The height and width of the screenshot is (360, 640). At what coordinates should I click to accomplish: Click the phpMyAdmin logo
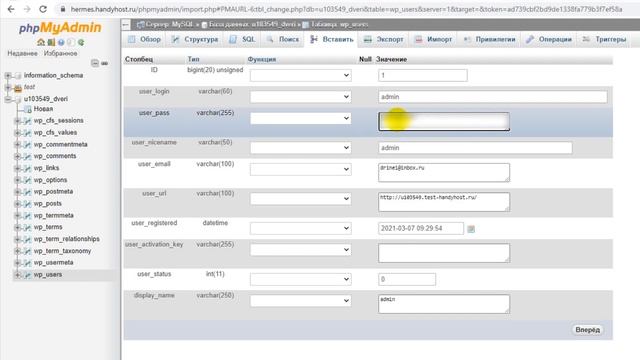(60, 28)
